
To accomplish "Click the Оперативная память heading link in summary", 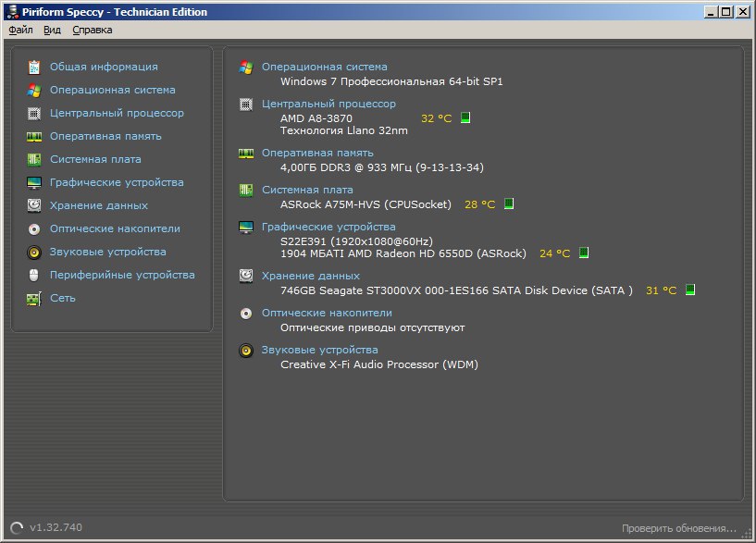I will tap(317, 154).
